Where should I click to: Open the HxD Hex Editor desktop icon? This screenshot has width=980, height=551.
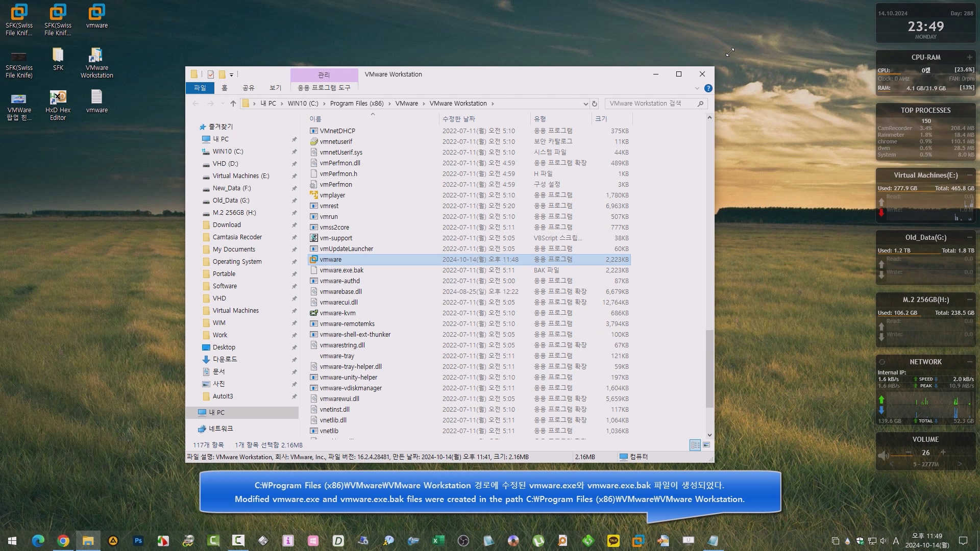58,105
